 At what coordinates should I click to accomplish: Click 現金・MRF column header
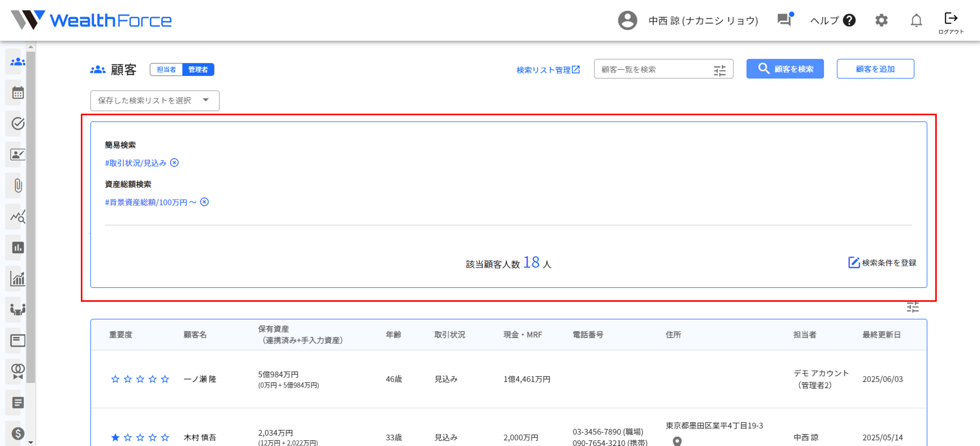(x=523, y=334)
